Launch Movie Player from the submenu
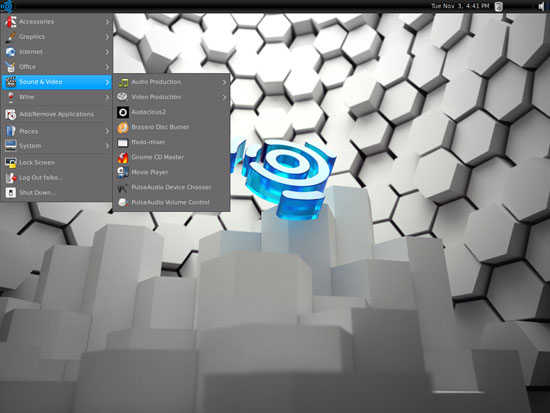This screenshot has width=550, height=413. (x=172, y=172)
